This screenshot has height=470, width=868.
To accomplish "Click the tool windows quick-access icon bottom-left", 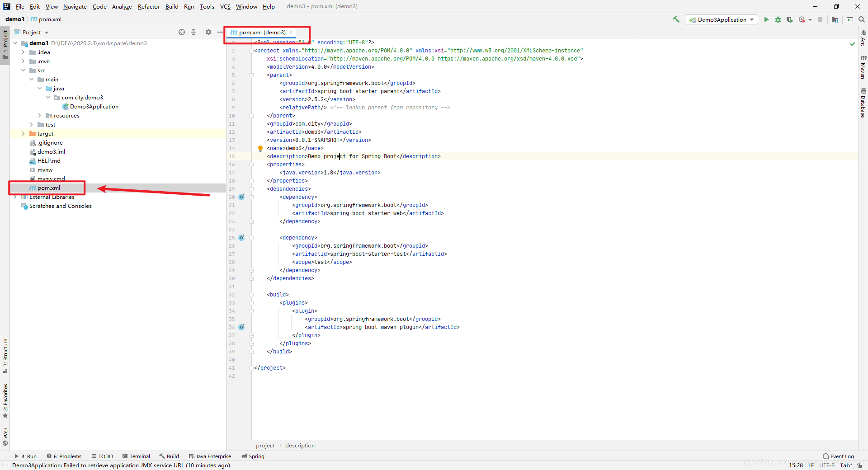I will point(5,465).
